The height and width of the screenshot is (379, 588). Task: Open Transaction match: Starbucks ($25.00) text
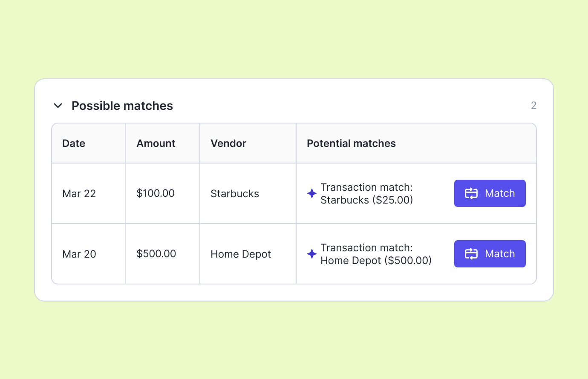(x=366, y=194)
